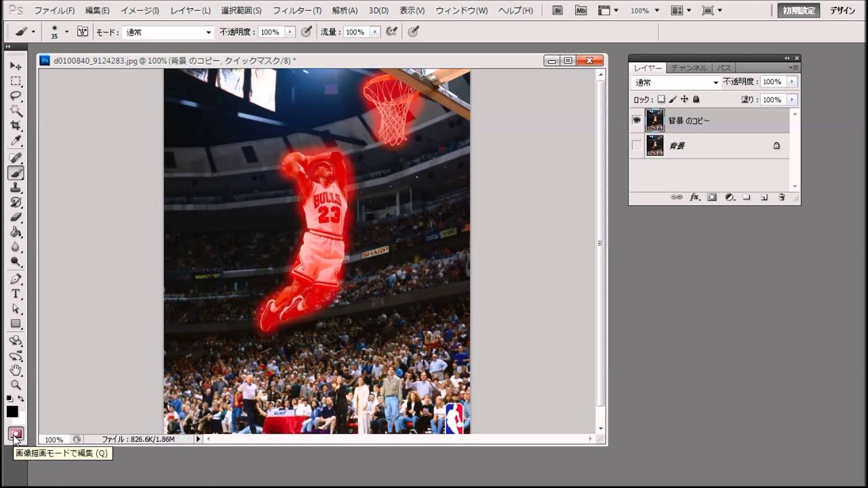This screenshot has height=488, width=868.
Task: Swap foreground and background colors
Action: [22, 399]
